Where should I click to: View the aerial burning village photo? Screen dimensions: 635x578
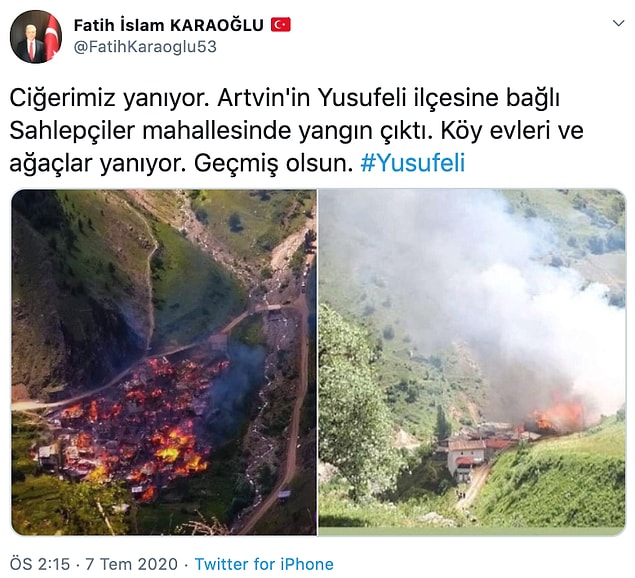coord(164,362)
